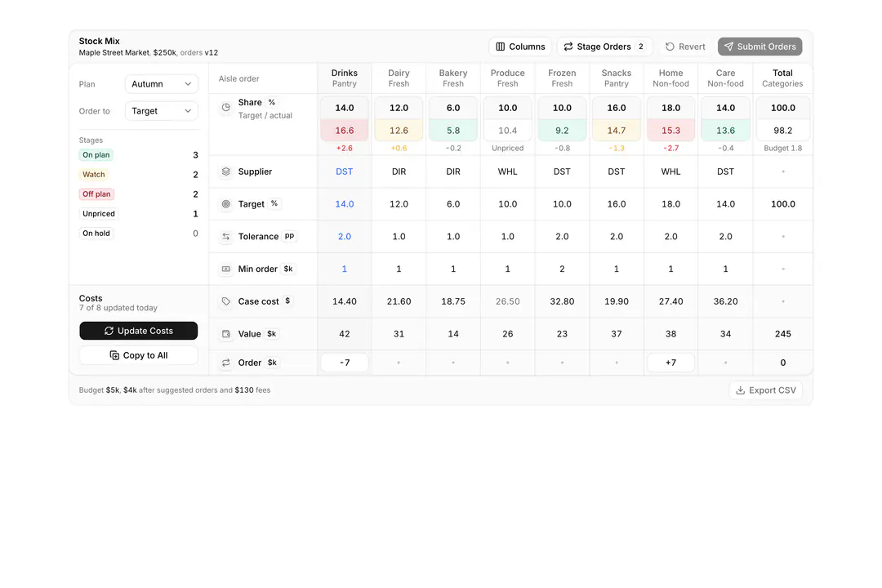Click the Case cost row tag icon
The height and width of the screenshot is (588, 882).
tap(225, 301)
